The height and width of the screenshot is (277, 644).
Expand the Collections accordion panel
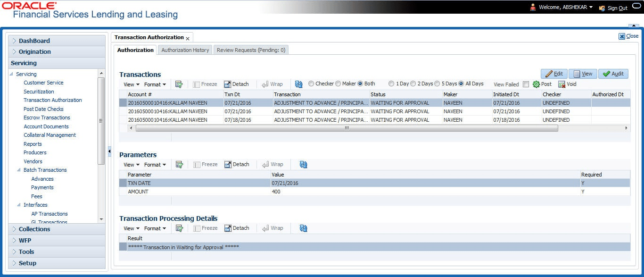(x=57, y=229)
